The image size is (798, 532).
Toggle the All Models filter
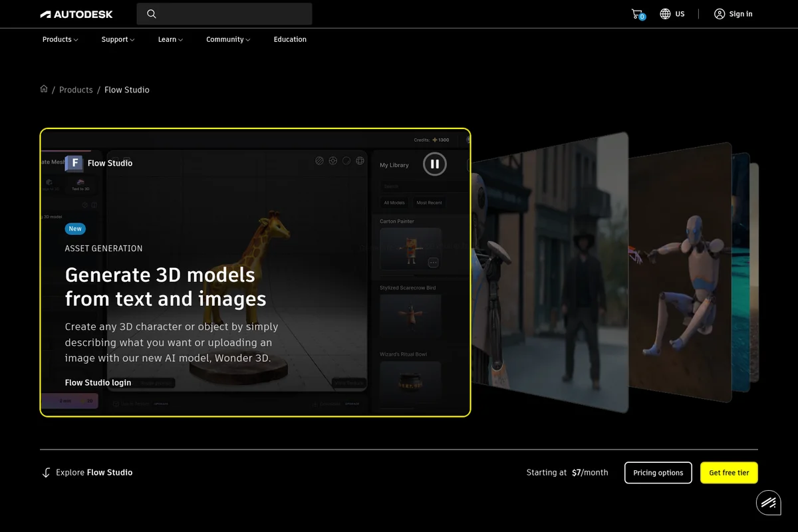(x=394, y=202)
